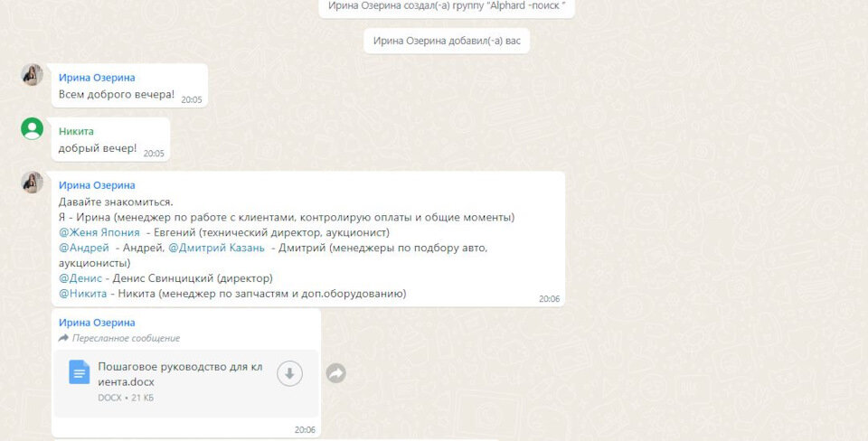Open Ирина Озерина's avatar by the greeting message
This screenshot has width=868, height=441.
tap(33, 75)
